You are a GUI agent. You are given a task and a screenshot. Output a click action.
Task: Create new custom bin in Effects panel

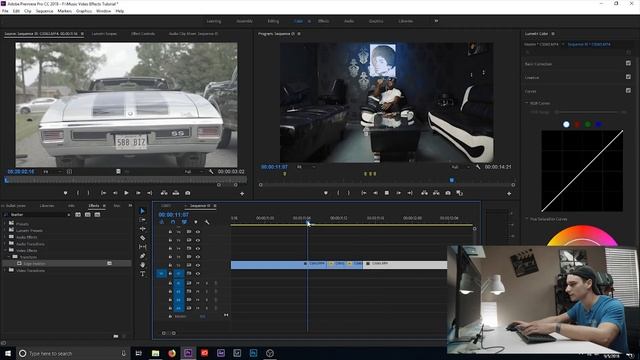click(116, 336)
